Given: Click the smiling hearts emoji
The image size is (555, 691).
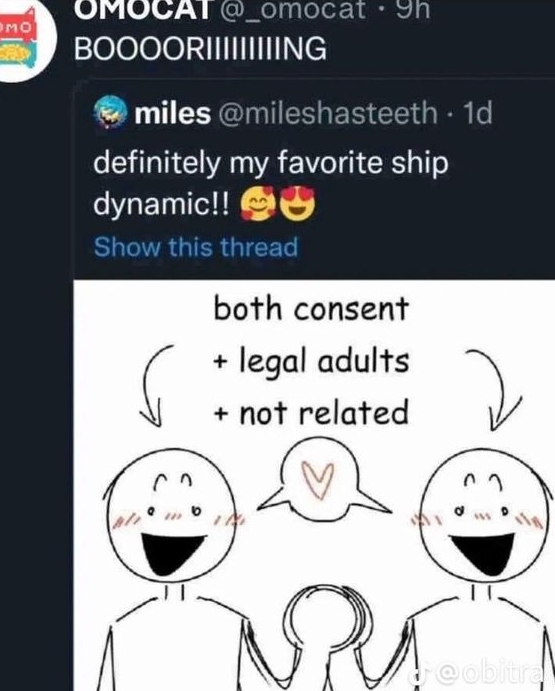Looking at the screenshot, I should 258,203.
